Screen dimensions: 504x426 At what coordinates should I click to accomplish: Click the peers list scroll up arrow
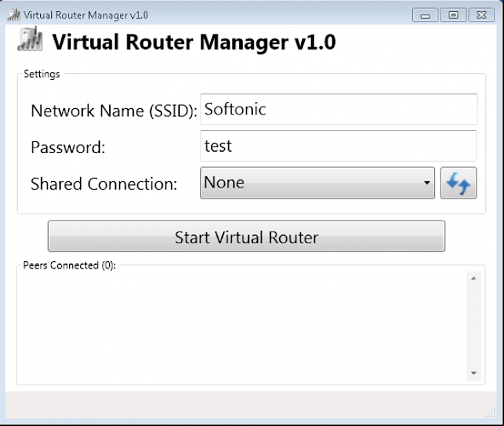pyautogui.click(x=474, y=278)
